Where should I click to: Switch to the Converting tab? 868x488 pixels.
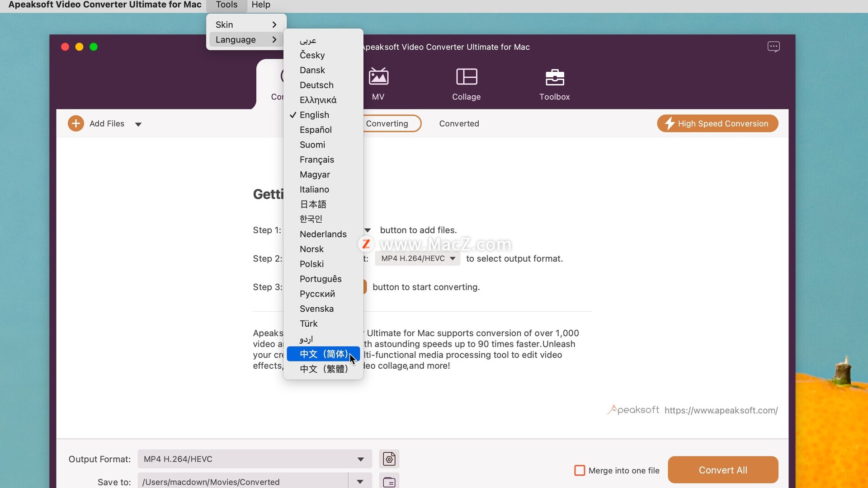(387, 123)
